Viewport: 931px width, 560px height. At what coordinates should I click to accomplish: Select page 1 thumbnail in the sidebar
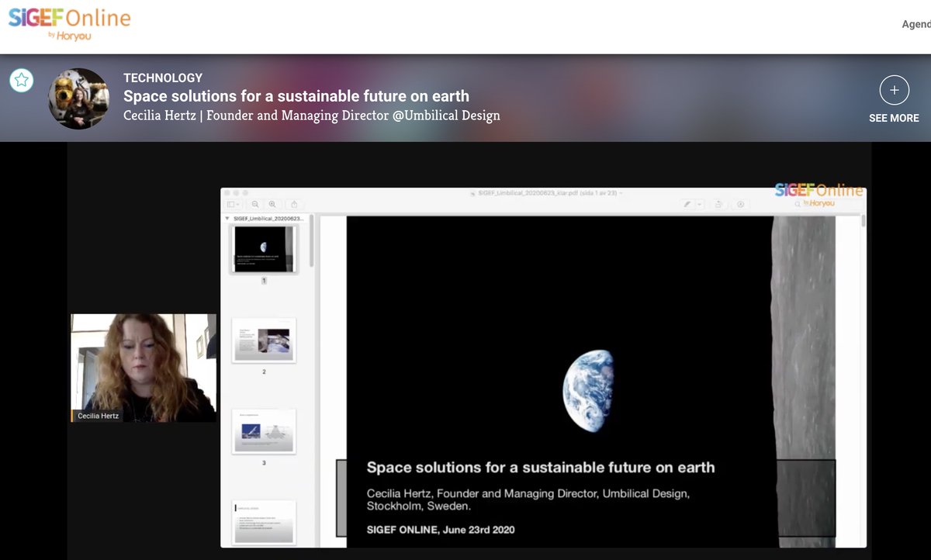tap(264, 249)
